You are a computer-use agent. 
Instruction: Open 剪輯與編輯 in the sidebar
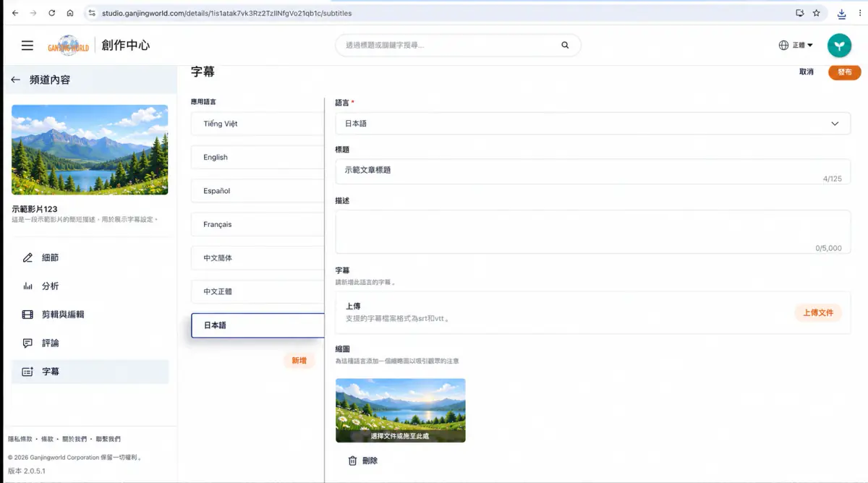pyautogui.click(x=90, y=315)
